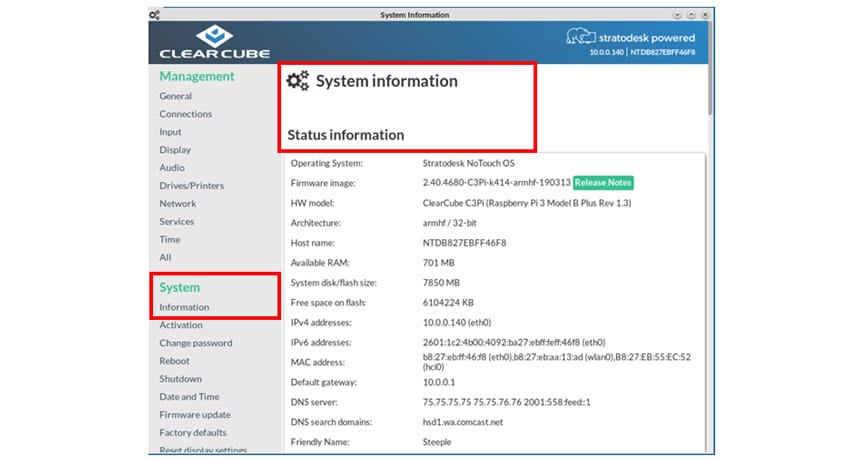Click the default gateway value 10.0.0.1
Screen dimensions: 850x461
point(439,382)
